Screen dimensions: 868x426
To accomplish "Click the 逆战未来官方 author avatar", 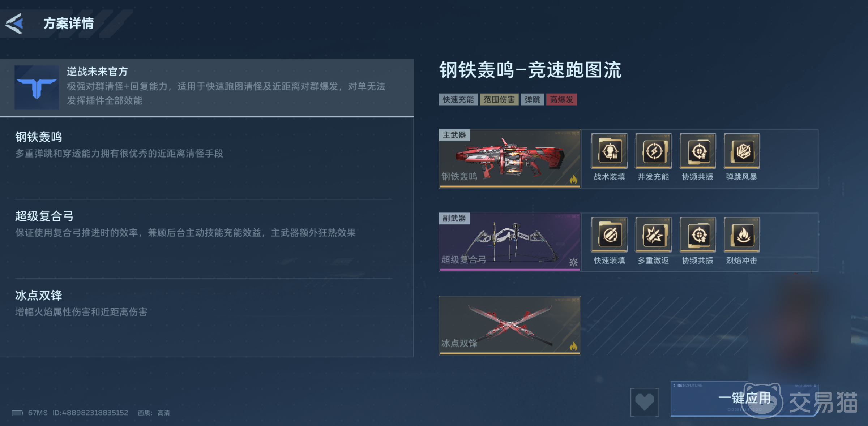I will [37, 87].
